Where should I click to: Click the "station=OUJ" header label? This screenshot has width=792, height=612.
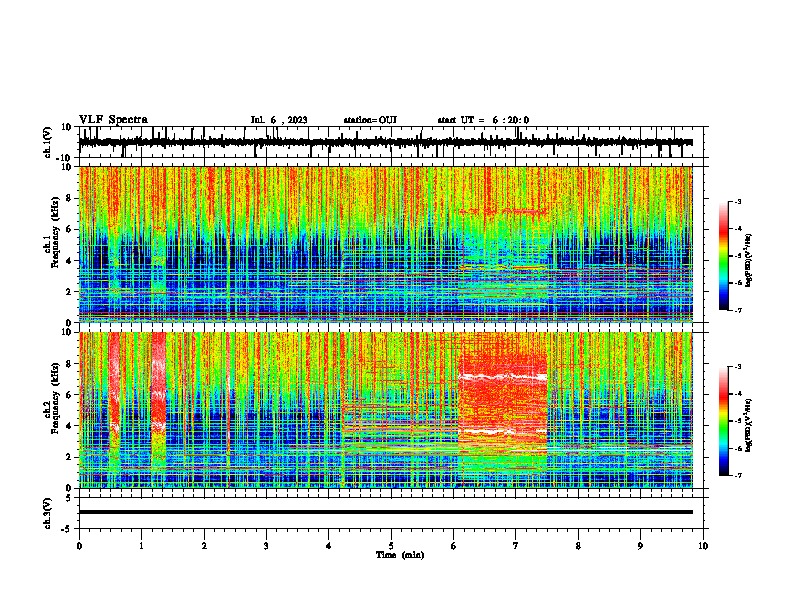click(370, 120)
